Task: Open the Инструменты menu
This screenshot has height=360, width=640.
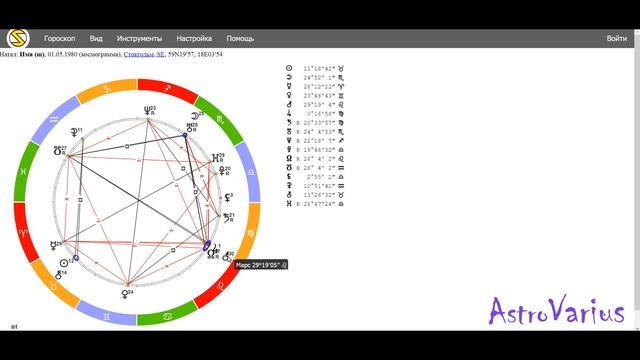Action: (139, 38)
